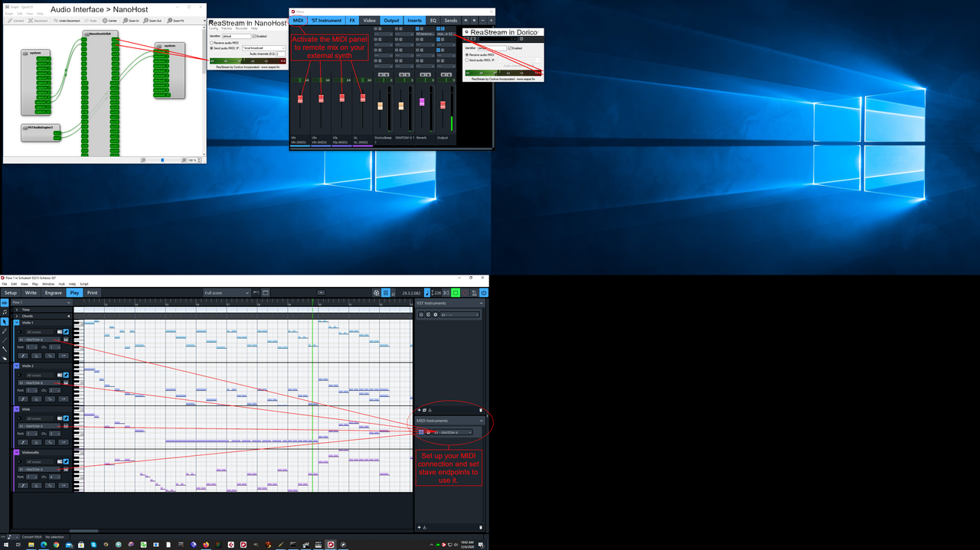Open the Mixer from Dorico toolbar
The image size is (980, 550).
coord(385,293)
